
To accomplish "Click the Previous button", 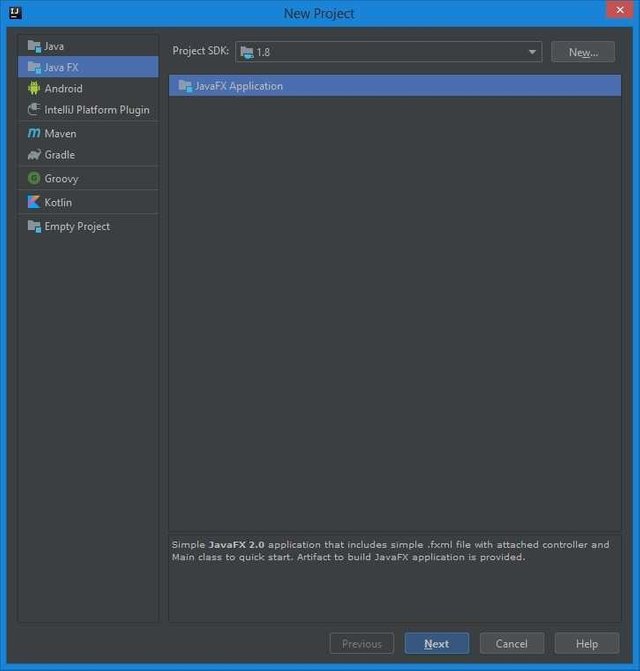I will click(361, 643).
